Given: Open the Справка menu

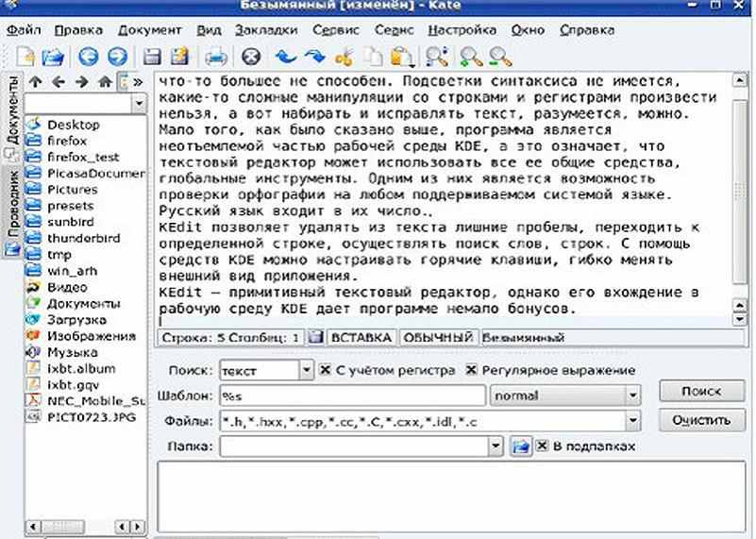Looking at the screenshot, I should 587,30.
